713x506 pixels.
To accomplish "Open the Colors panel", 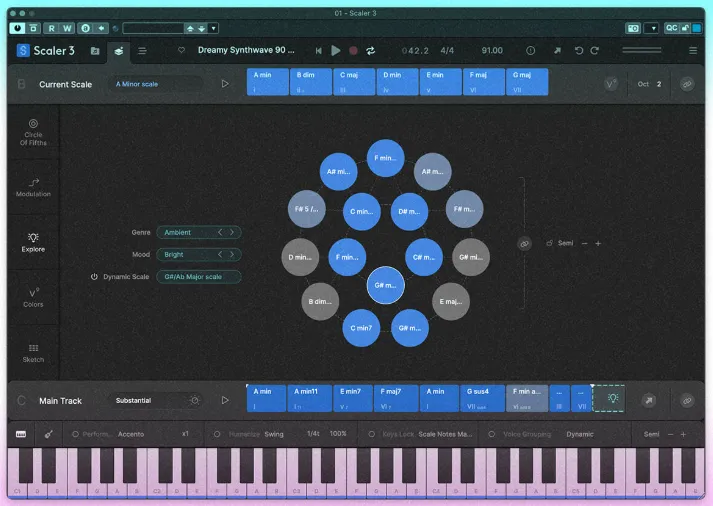I will point(33,297).
